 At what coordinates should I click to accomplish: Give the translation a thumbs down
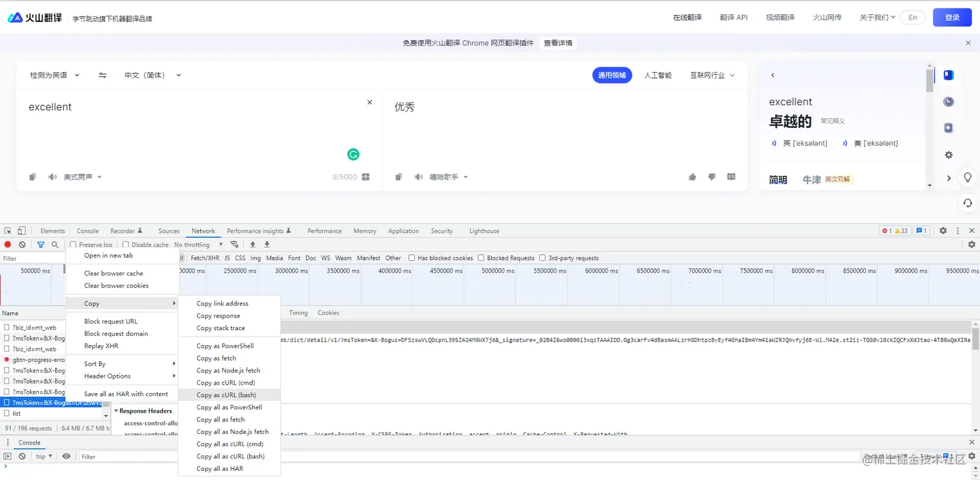(x=712, y=177)
